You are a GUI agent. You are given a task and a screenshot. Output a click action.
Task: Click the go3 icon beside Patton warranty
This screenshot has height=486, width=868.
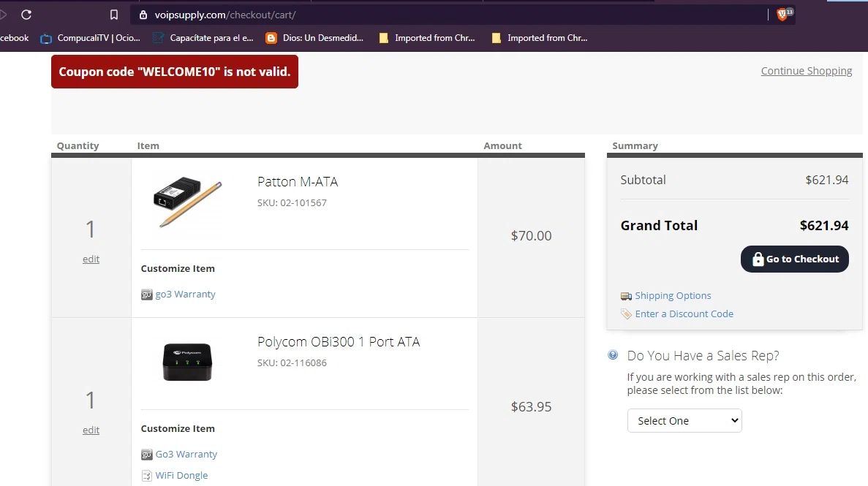(x=146, y=295)
